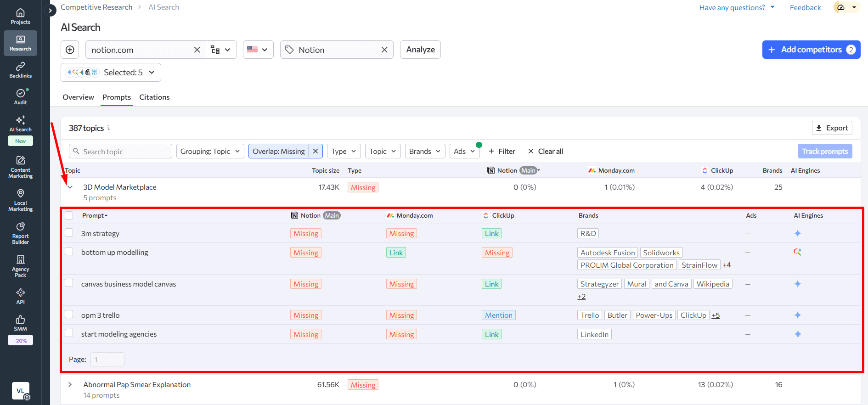Clear notion.com domain field
The image size is (868, 405).
pyautogui.click(x=197, y=50)
